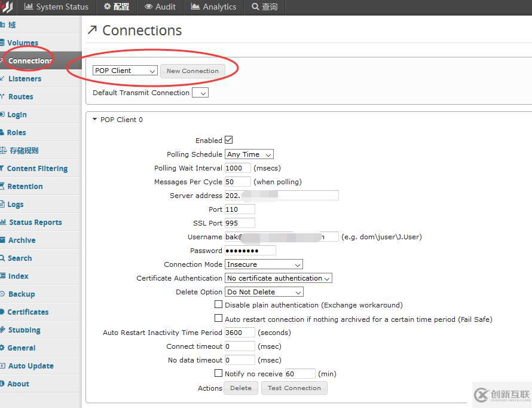Open Index settings
Viewport: 532px width, 408px height.
tap(41, 276)
